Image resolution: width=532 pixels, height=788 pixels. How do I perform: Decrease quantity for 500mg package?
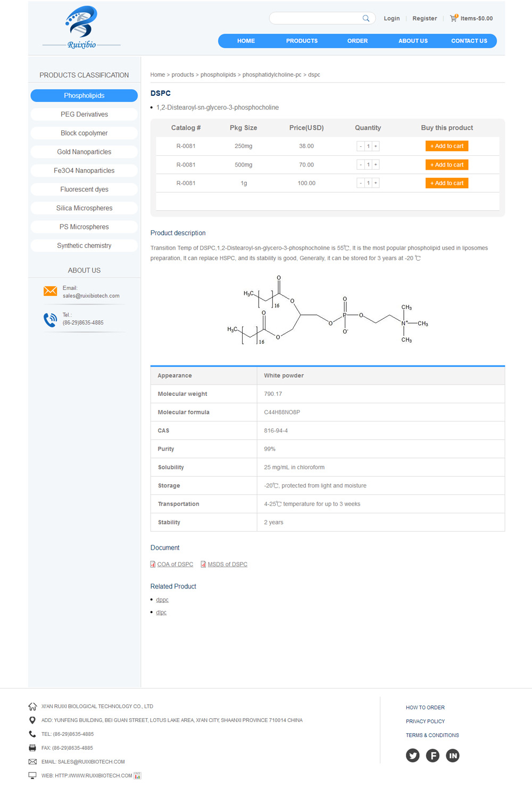[x=361, y=165]
